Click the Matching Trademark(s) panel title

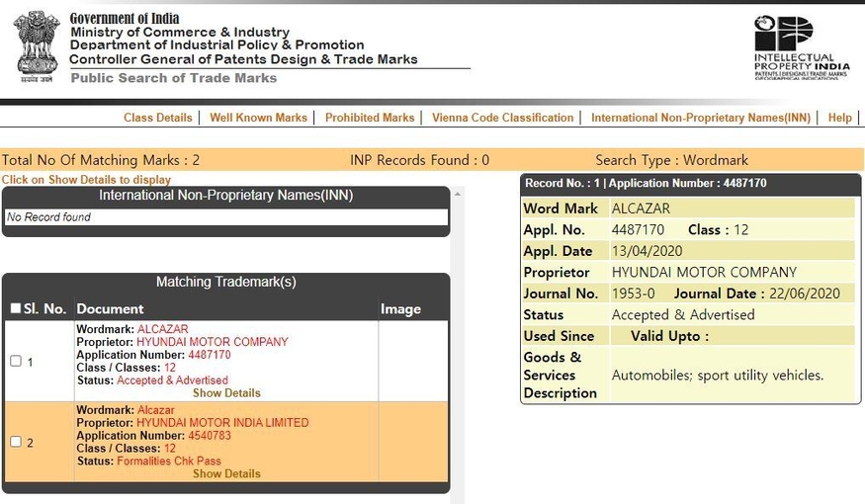coord(226,282)
